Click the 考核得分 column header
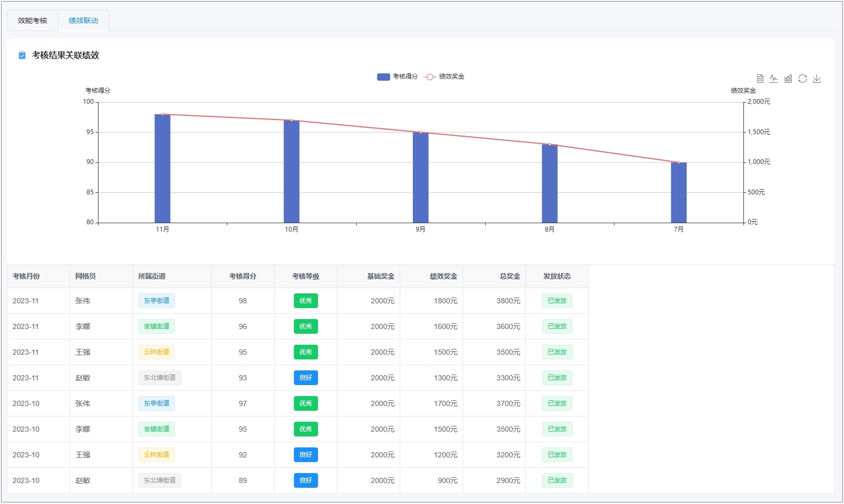The width and height of the screenshot is (844, 504). (x=243, y=276)
